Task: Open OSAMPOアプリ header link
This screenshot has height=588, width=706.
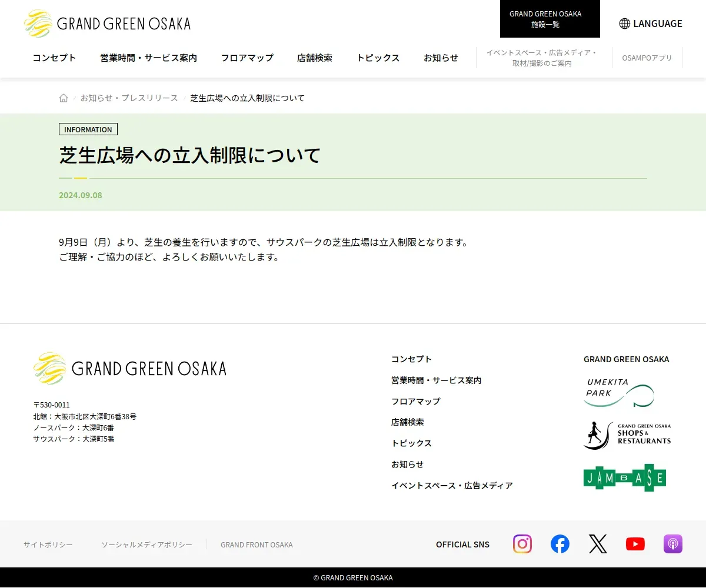Action: [647, 58]
